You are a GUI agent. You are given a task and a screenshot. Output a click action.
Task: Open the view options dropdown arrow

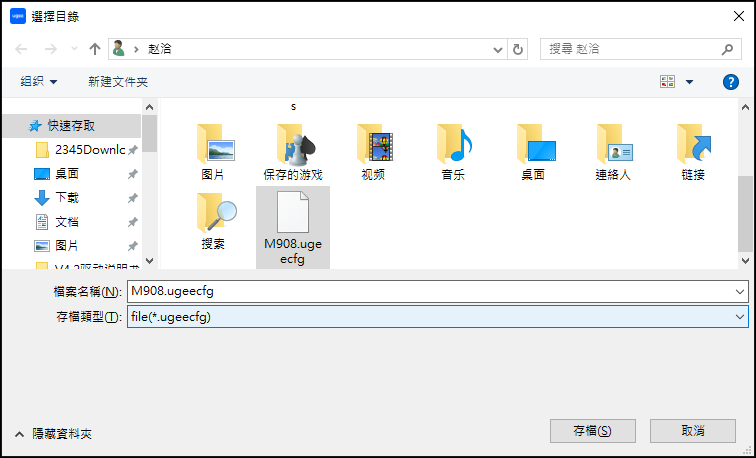coord(689,82)
